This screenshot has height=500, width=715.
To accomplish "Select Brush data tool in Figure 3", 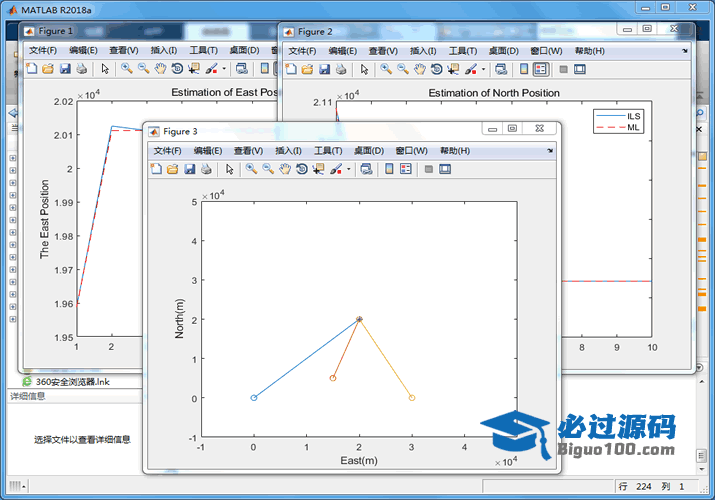I will pyautogui.click(x=336, y=169).
